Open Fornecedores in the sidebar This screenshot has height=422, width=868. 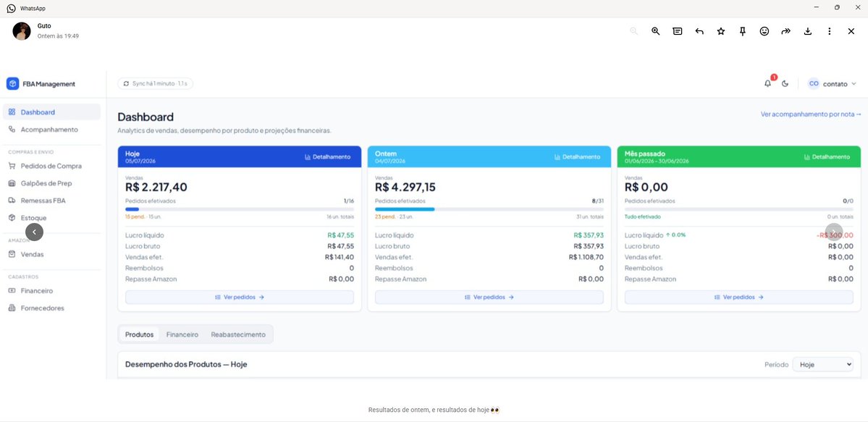[x=51, y=308]
